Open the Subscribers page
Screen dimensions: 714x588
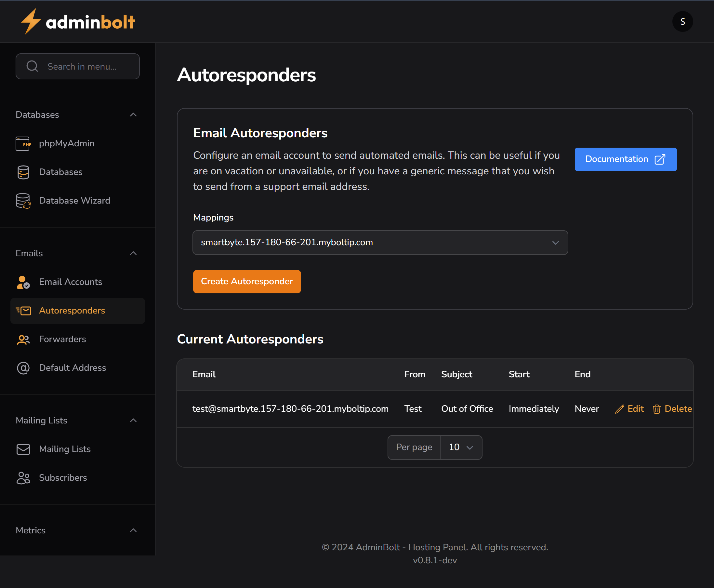click(63, 477)
